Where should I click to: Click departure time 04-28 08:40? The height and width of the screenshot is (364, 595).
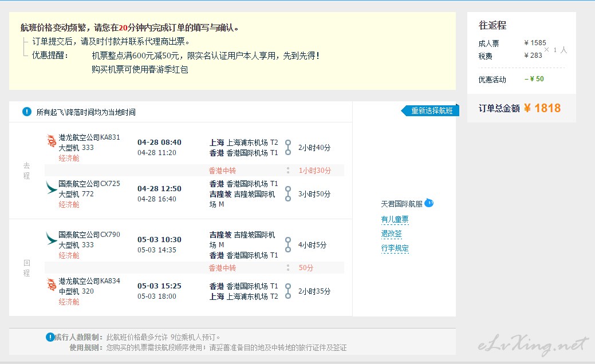[x=159, y=142]
